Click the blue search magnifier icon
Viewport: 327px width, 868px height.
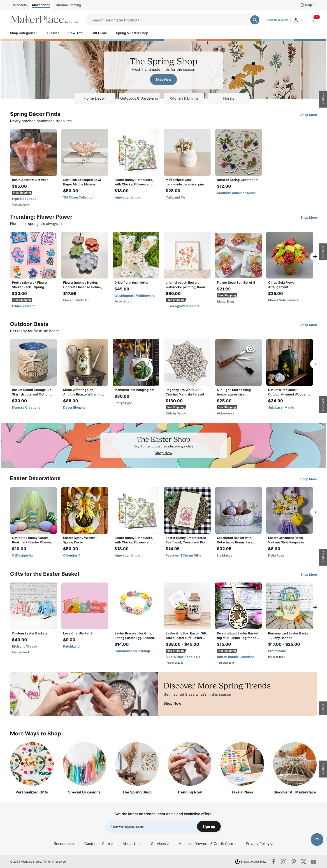(x=255, y=20)
